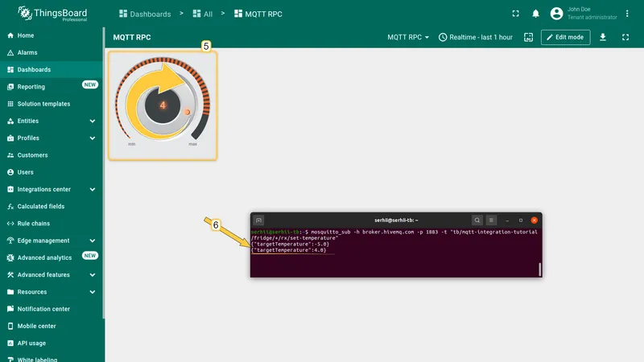Click the dashboard screenshot/image icon

click(x=529, y=37)
